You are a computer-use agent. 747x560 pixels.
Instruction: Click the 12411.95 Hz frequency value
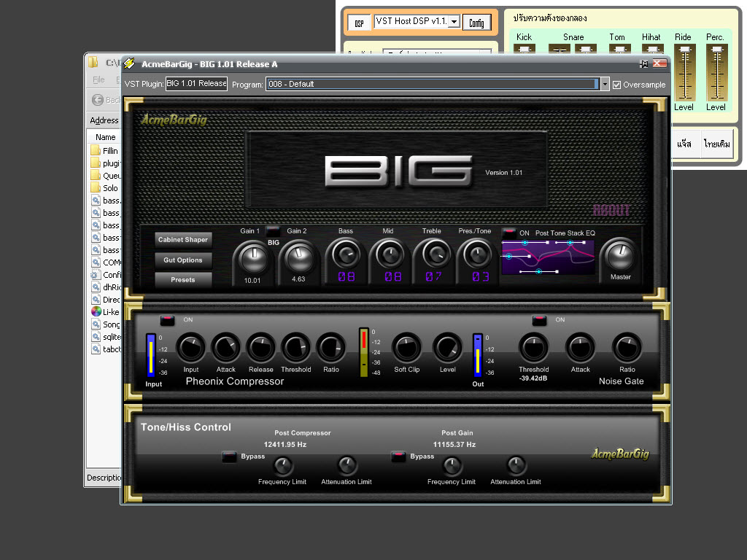[x=285, y=444]
